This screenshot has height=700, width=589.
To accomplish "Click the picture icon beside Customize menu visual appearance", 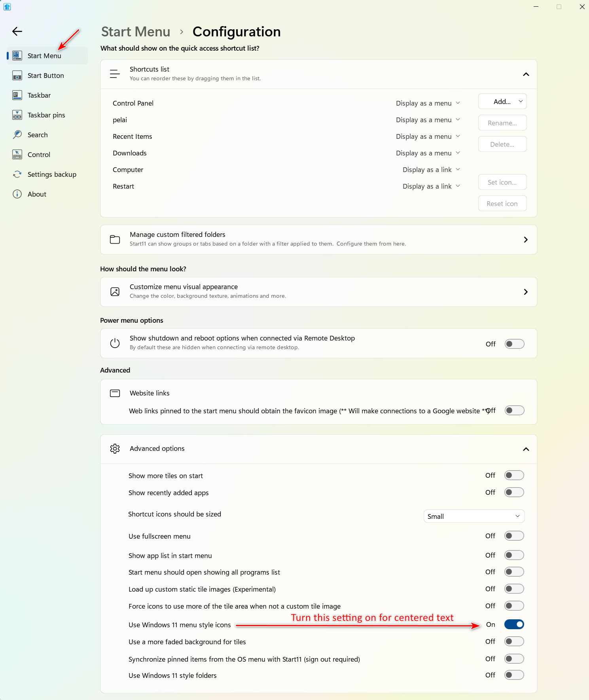I will click(x=115, y=292).
